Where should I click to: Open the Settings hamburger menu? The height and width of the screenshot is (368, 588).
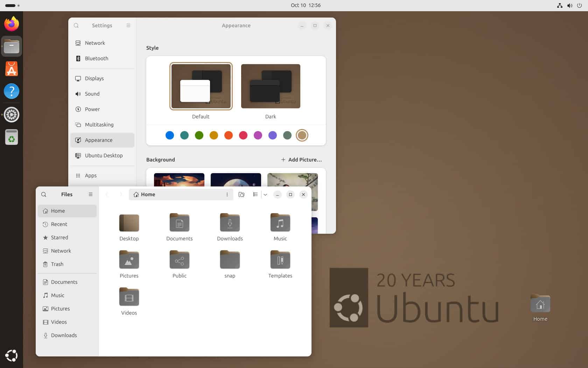point(128,25)
